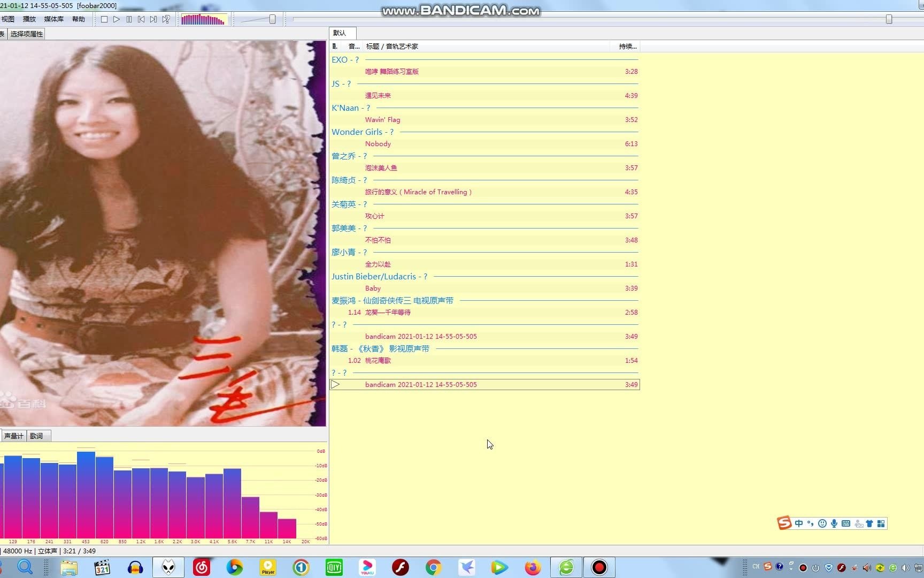924x578 pixels.
Task: Adjust the volume slider handle
Action: pyautogui.click(x=272, y=19)
